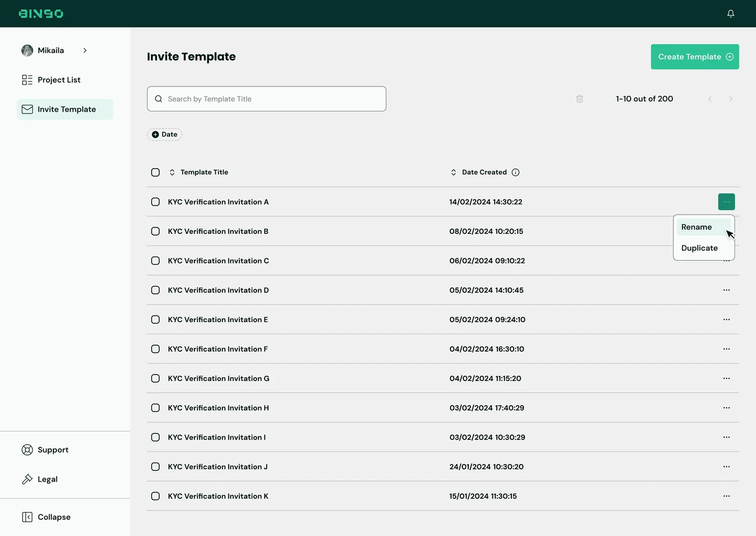This screenshot has width=756, height=536.
Task: Open the notifications bell
Action: (731, 14)
